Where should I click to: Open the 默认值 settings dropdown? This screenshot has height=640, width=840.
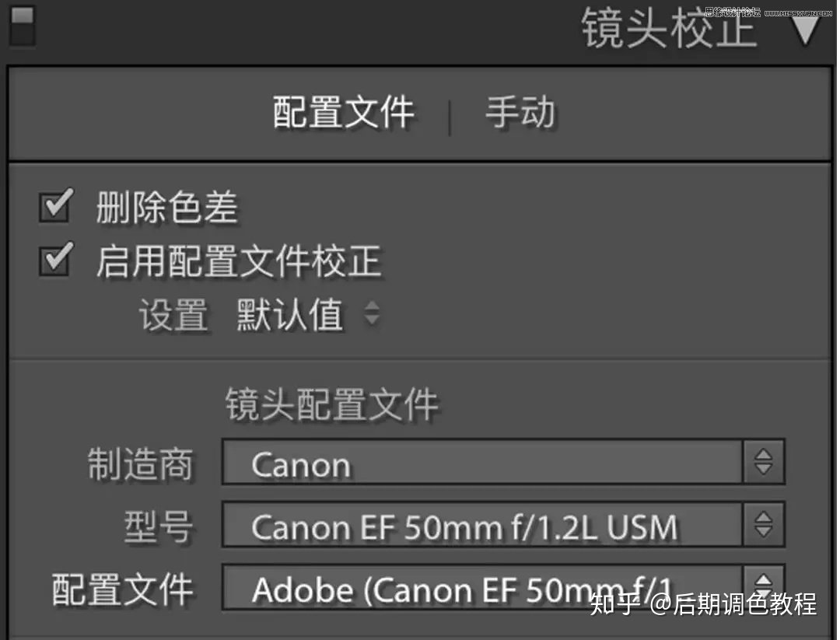coord(308,314)
